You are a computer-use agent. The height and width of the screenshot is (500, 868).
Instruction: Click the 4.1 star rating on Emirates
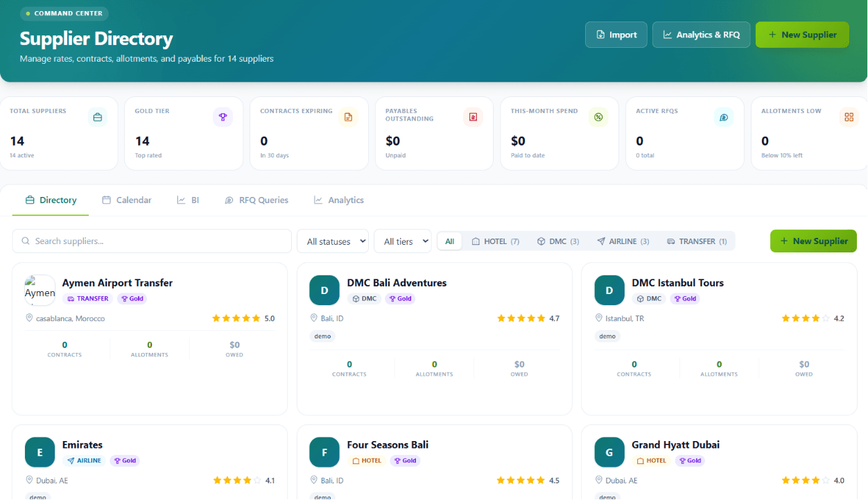tap(243, 481)
